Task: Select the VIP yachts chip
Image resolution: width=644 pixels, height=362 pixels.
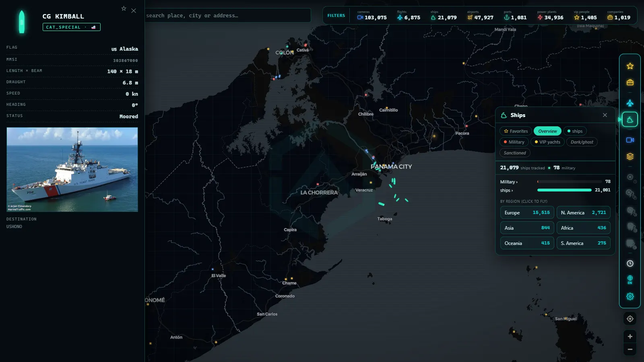Action: pyautogui.click(x=547, y=142)
